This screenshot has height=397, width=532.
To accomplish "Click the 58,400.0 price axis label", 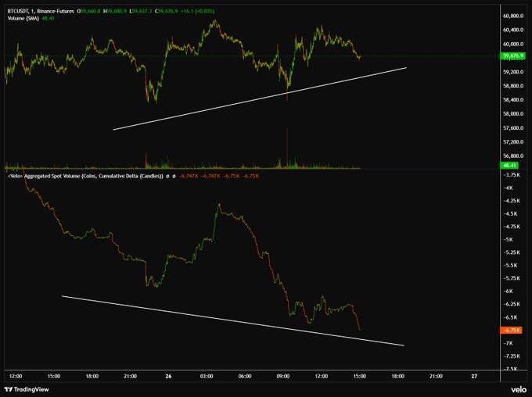I will click(513, 100).
